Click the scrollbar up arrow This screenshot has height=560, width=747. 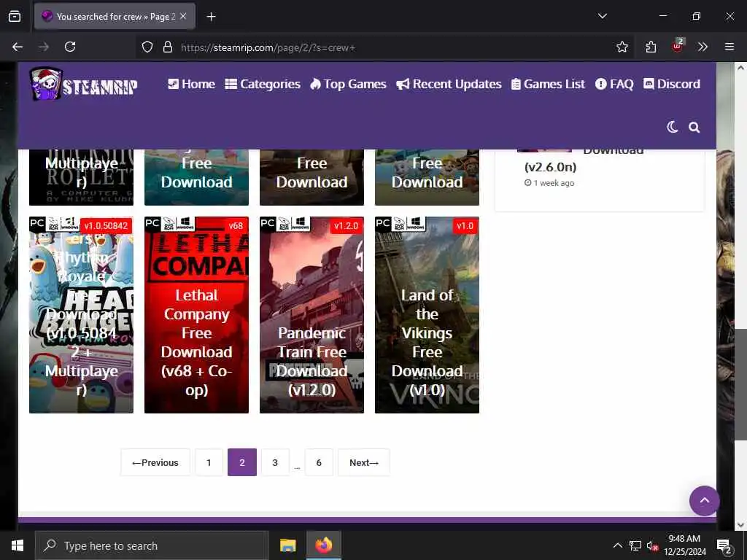click(740, 68)
